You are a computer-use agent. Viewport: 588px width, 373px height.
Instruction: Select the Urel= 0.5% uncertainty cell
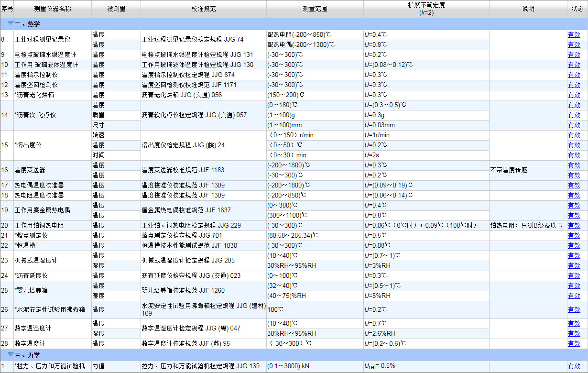click(426, 366)
